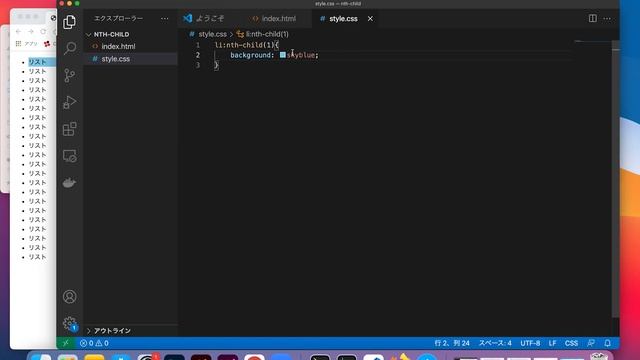
Task: Click the feedback icon in status bar
Action: click(591, 343)
